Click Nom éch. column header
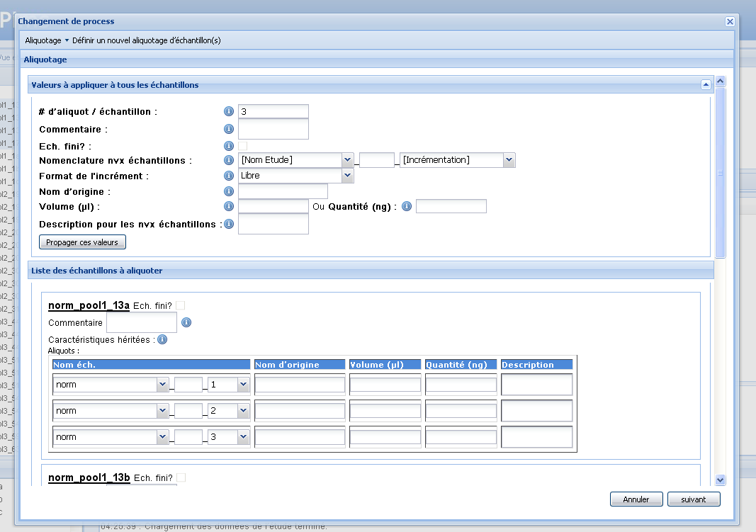Screen dimensions: 756x532 pos(151,364)
